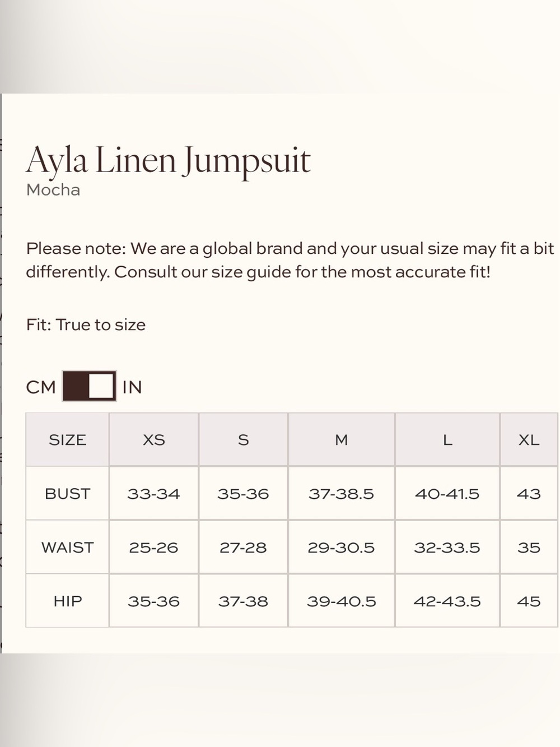Click the M size column header
The height and width of the screenshot is (747, 560).
pyautogui.click(x=342, y=440)
